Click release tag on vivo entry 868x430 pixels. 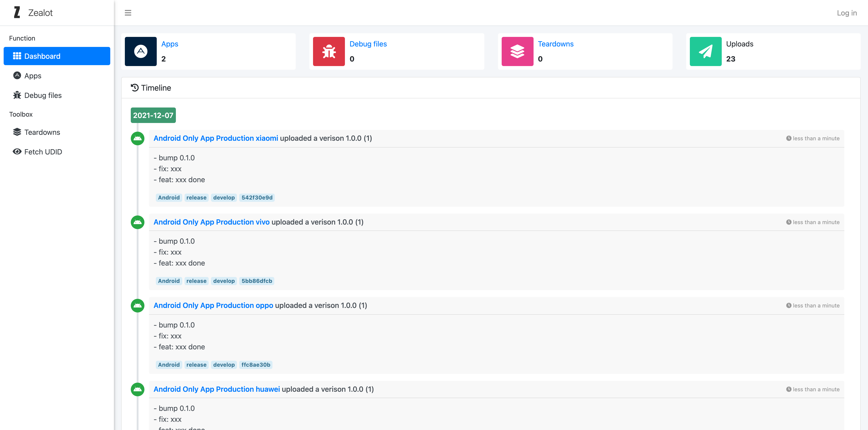point(196,281)
